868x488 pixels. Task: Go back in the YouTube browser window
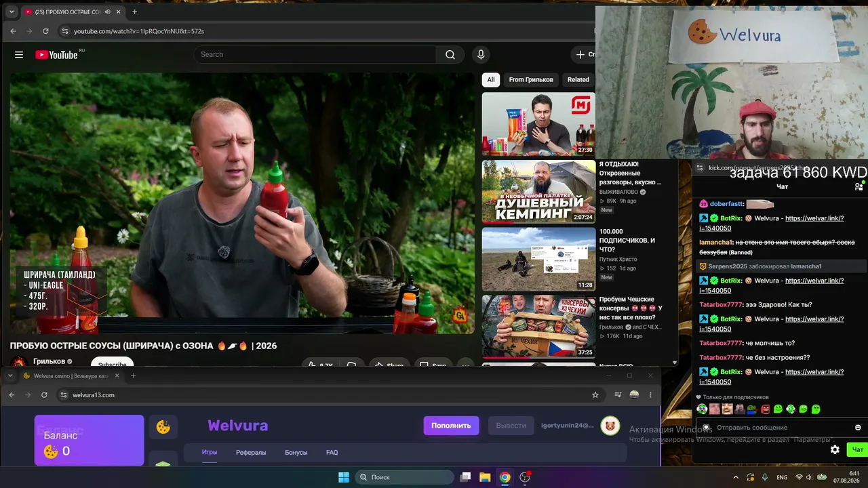(13, 31)
